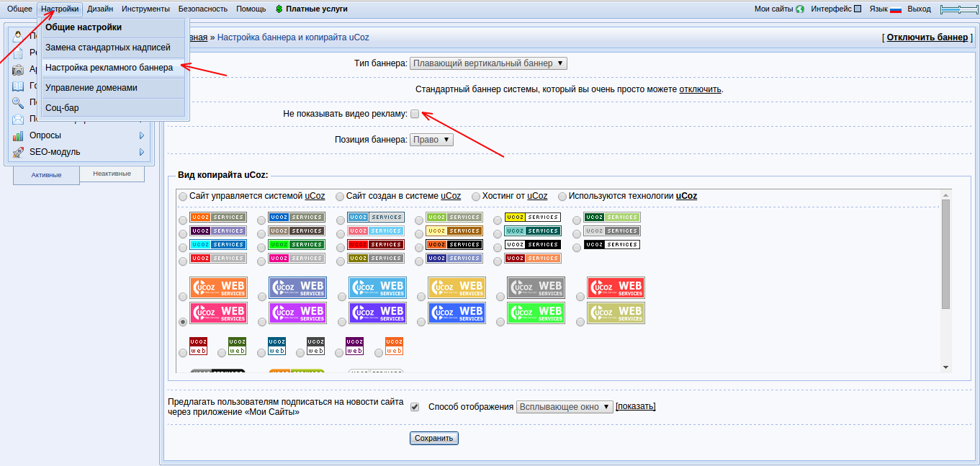
Task: Open the Позиция баннера dropdown
Action: [x=431, y=140]
